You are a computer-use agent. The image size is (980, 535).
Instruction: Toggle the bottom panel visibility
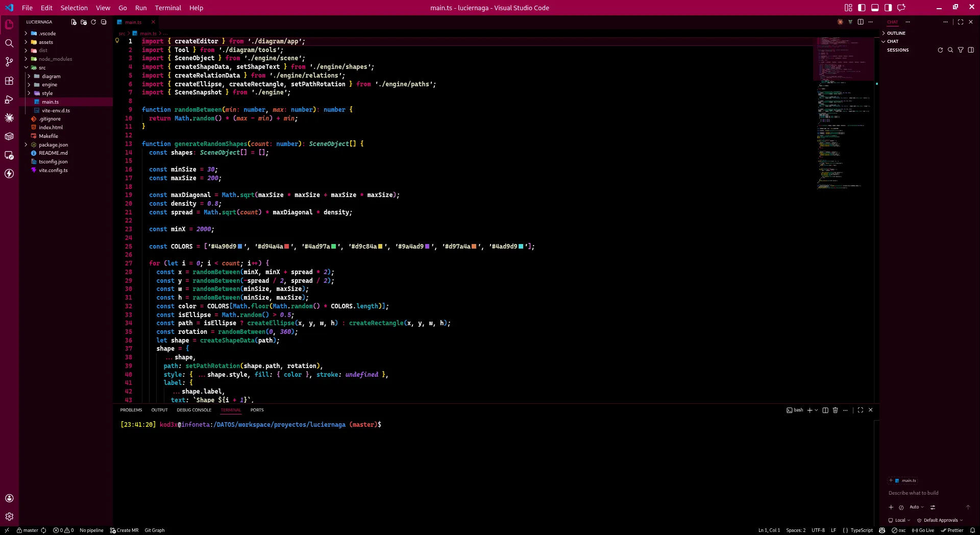tap(875, 8)
